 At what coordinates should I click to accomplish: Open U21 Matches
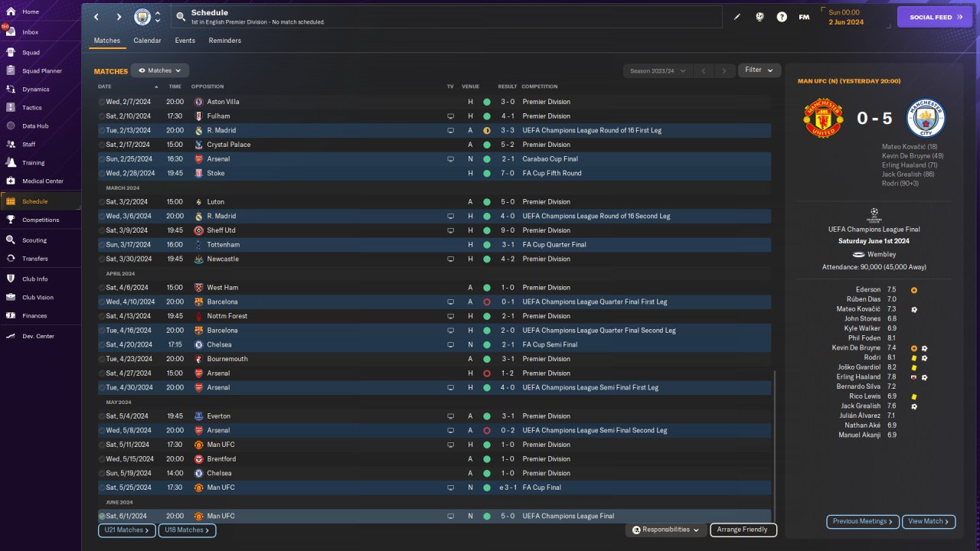click(126, 530)
